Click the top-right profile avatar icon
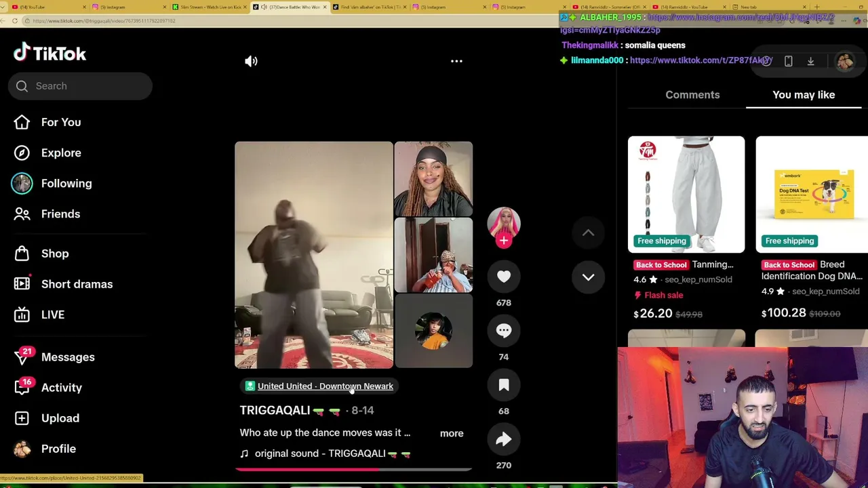 coord(845,62)
